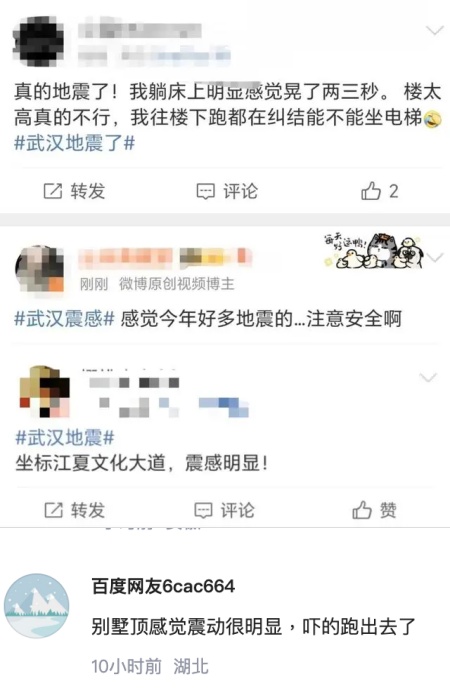Expand the chevron menu on the 武汉地震 post

pyautogui.click(x=428, y=378)
